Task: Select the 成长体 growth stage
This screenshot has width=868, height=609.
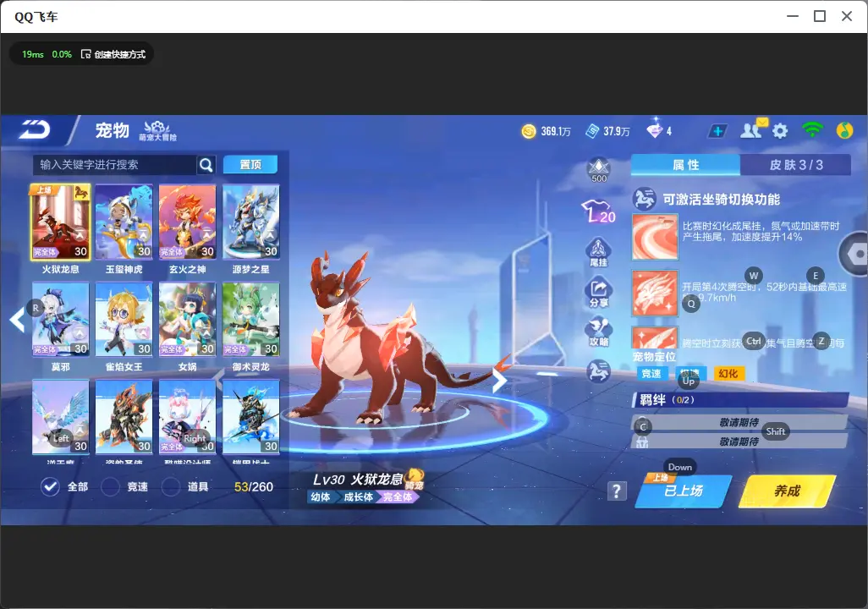Action: (x=358, y=497)
